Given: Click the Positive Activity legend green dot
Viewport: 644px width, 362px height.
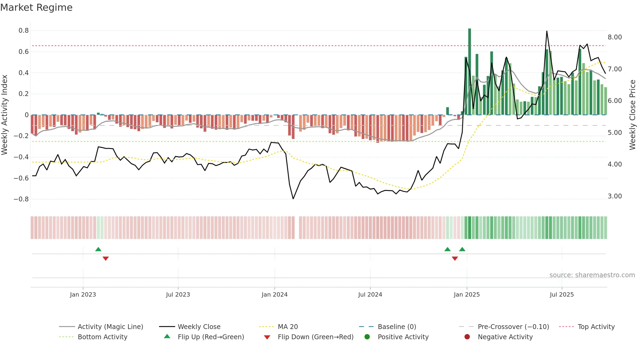Looking at the screenshot, I should tap(367, 337).
